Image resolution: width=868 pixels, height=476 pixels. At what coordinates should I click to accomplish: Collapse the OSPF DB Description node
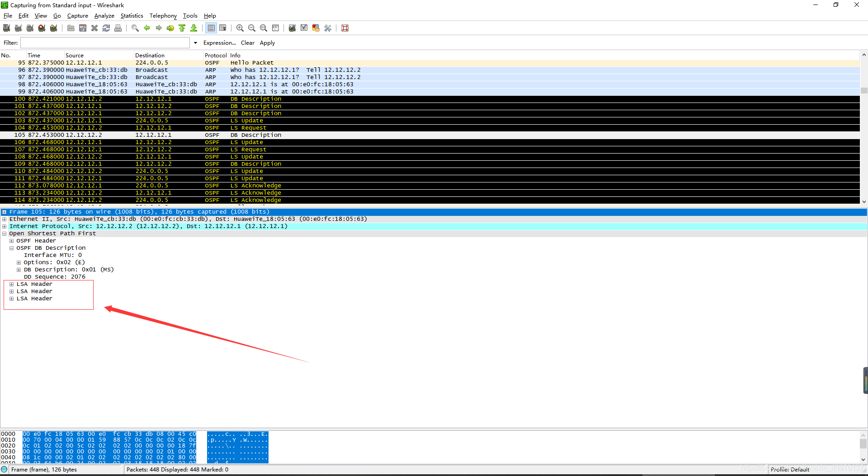(x=11, y=248)
